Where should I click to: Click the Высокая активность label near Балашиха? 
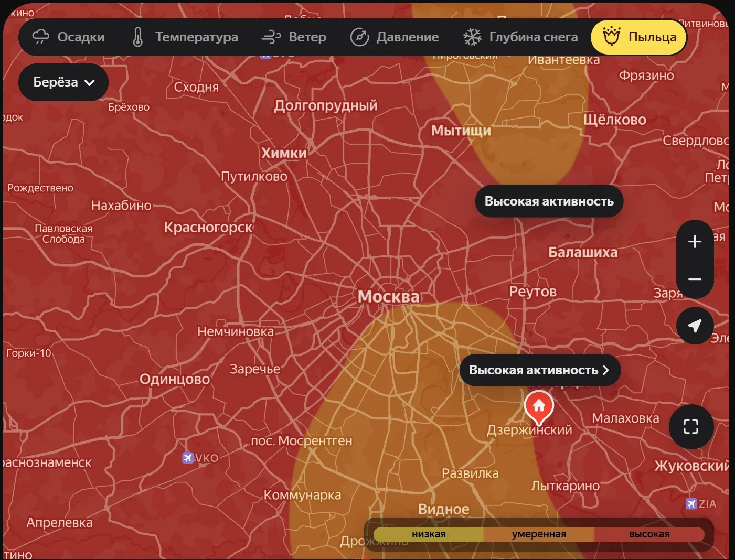[x=549, y=201]
